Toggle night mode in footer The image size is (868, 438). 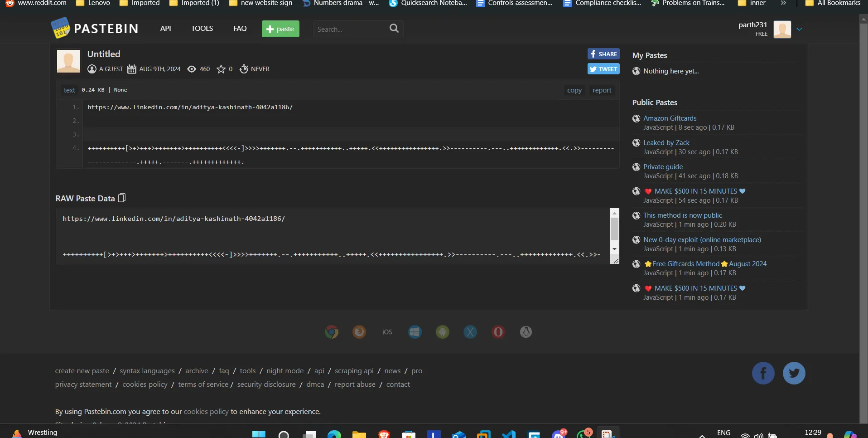(285, 371)
